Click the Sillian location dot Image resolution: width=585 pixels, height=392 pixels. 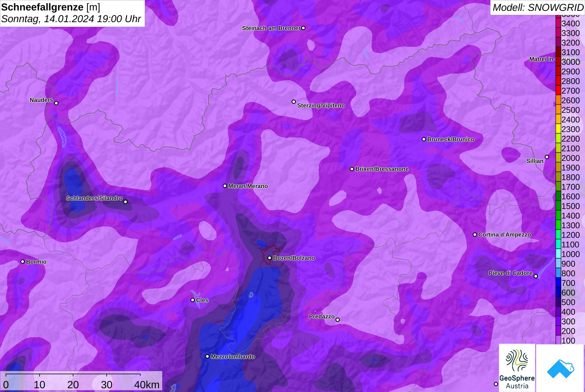(547, 157)
